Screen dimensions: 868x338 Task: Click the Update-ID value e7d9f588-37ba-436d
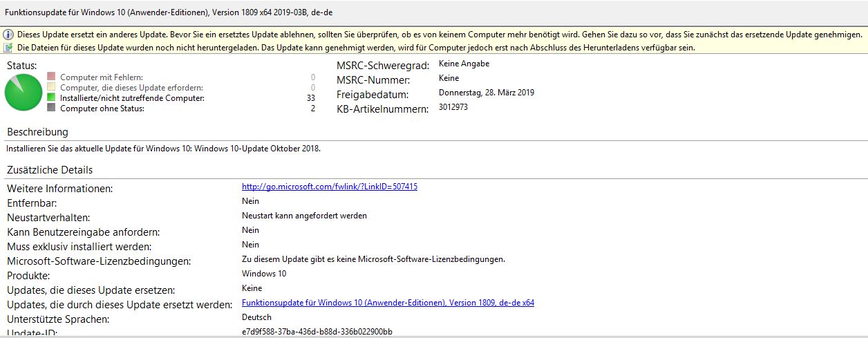pos(317,332)
